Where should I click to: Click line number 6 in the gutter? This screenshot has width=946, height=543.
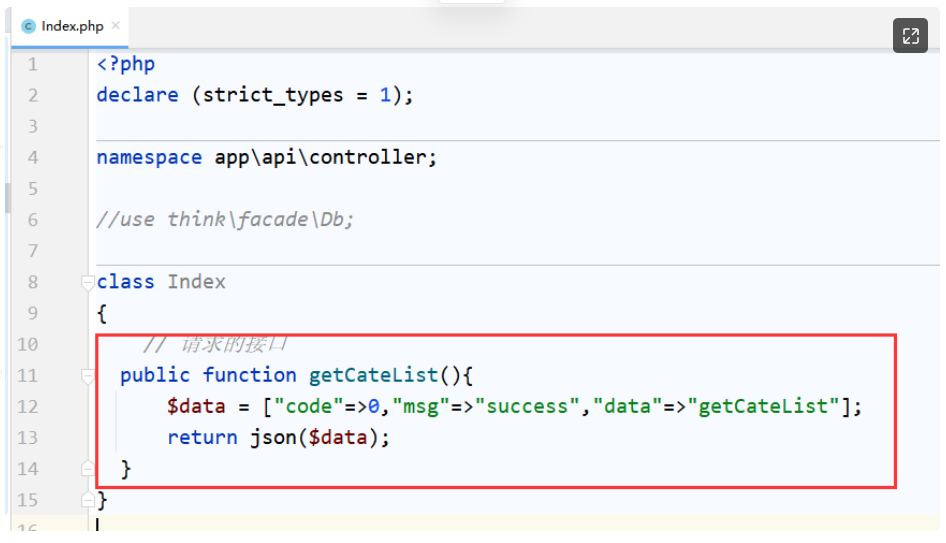pyautogui.click(x=32, y=220)
